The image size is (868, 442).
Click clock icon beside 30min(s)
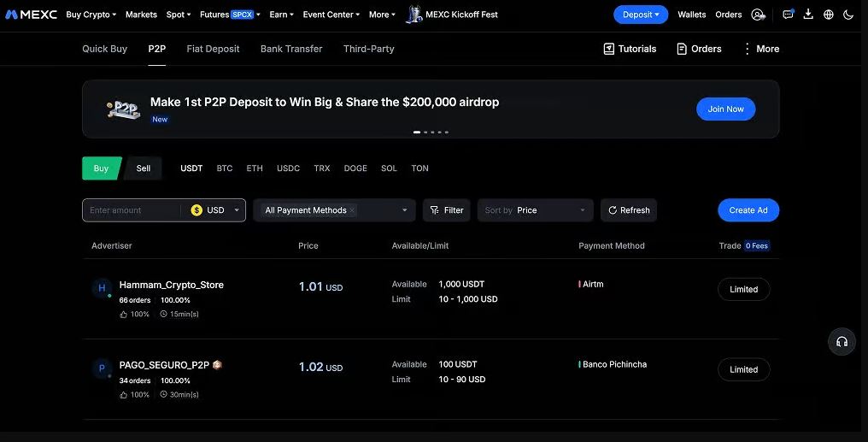point(163,394)
